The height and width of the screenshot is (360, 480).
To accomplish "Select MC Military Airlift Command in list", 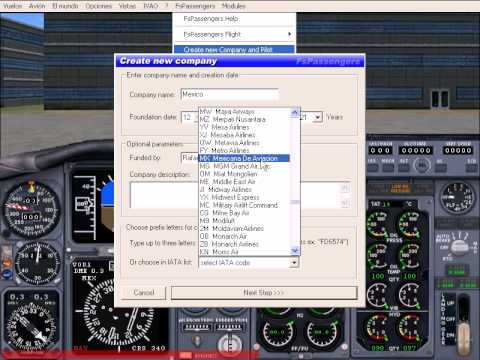I will [x=245, y=205].
